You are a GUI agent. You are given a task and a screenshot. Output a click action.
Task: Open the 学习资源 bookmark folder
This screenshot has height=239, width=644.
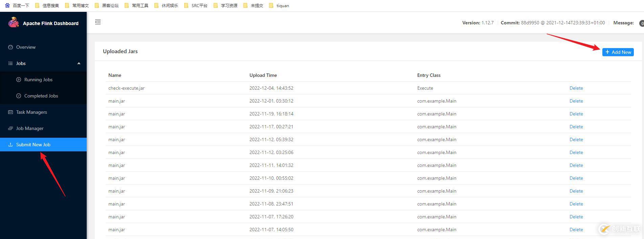[x=226, y=5]
